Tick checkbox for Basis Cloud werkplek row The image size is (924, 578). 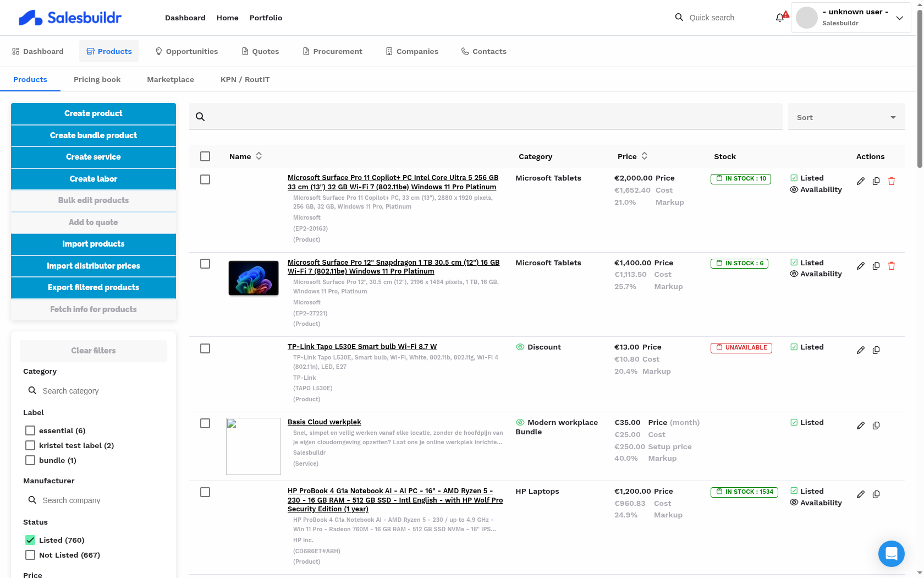(x=205, y=423)
